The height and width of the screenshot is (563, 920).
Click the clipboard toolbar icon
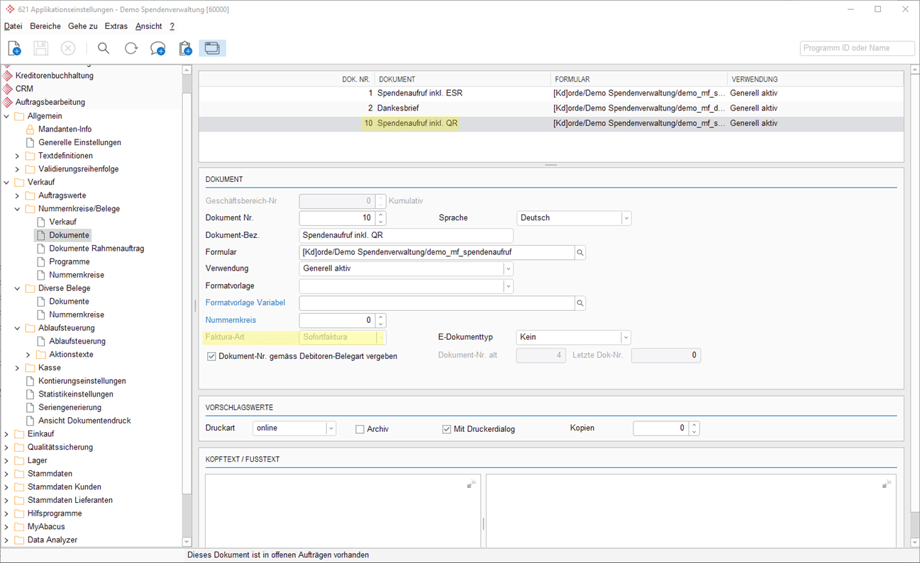tap(185, 48)
